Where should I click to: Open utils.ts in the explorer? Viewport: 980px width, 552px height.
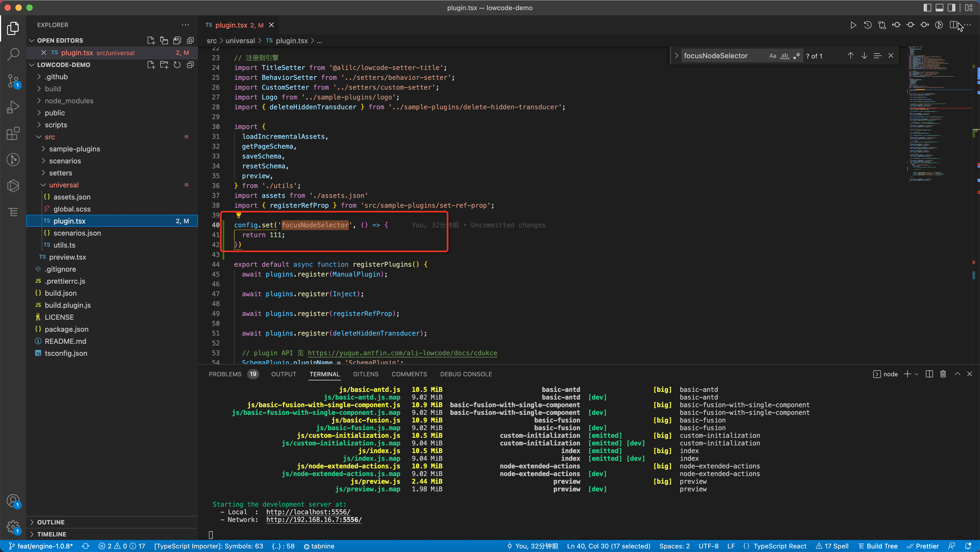point(64,245)
